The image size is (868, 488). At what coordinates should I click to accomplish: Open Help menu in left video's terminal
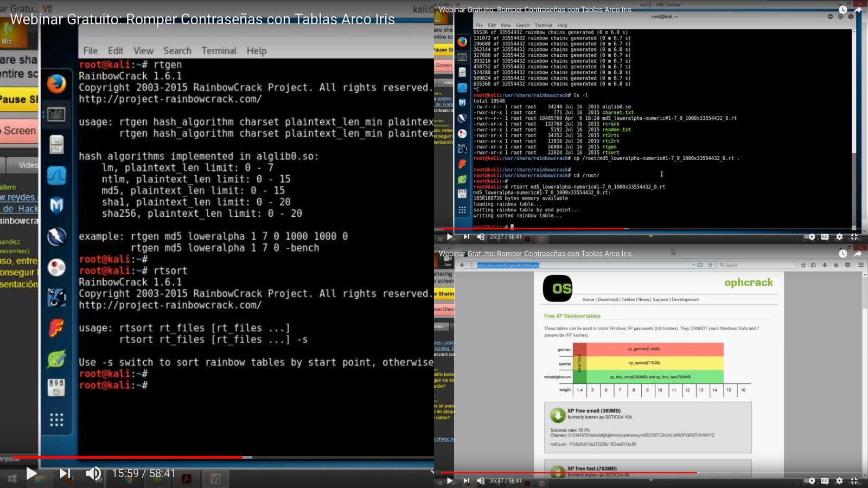click(257, 50)
